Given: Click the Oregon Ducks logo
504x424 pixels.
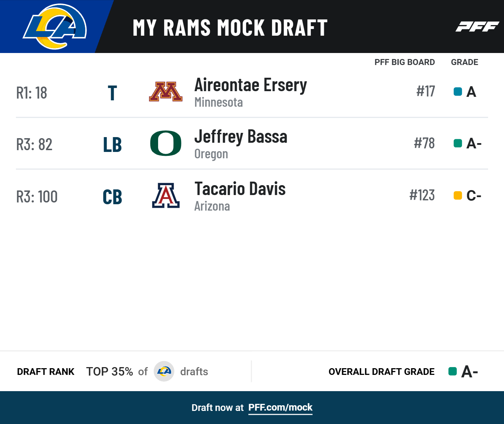Looking at the screenshot, I should click(x=166, y=143).
